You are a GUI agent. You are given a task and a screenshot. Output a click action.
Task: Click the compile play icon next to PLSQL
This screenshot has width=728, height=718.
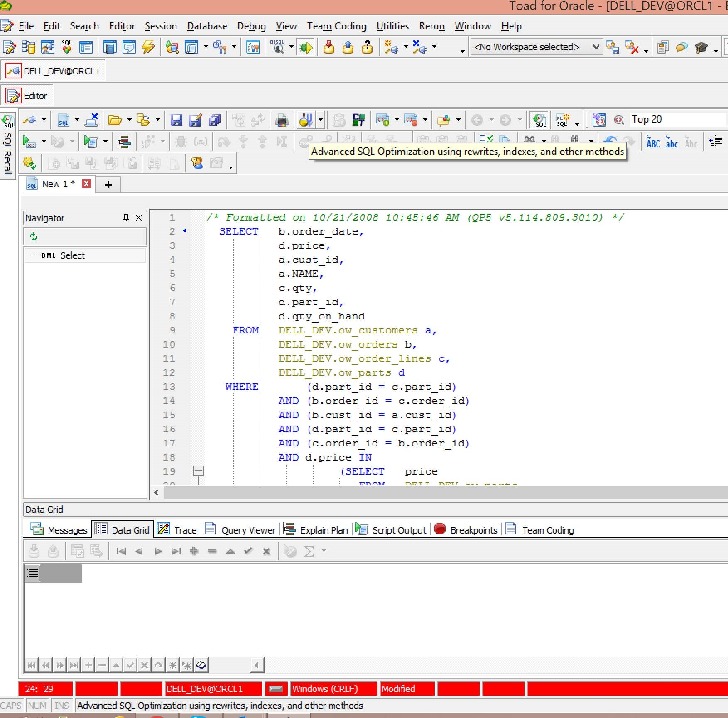[x=306, y=47]
